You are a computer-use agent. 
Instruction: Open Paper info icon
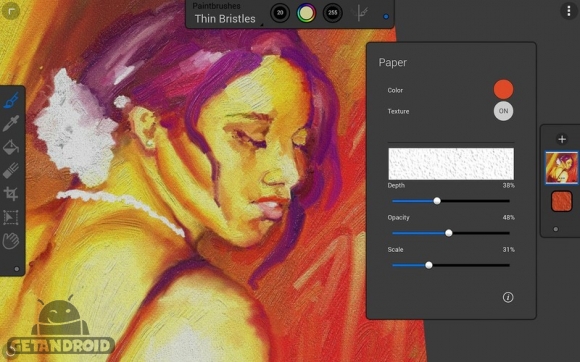pyautogui.click(x=508, y=297)
